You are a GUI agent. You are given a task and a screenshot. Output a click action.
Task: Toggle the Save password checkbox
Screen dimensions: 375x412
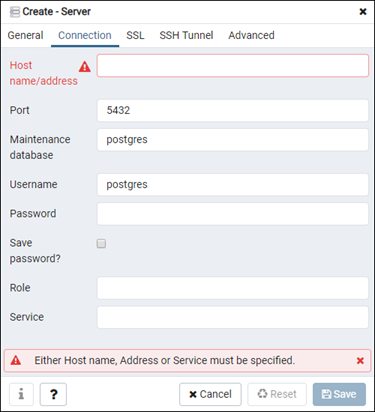coord(101,244)
